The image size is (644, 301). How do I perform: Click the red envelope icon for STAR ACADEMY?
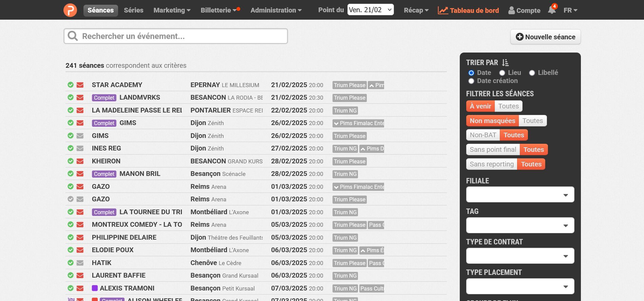pyautogui.click(x=80, y=85)
